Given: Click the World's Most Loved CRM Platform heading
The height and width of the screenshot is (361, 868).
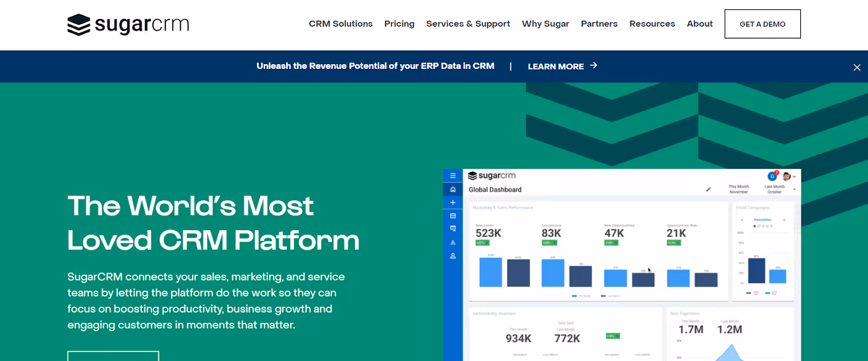Looking at the screenshot, I should tap(213, 223).
